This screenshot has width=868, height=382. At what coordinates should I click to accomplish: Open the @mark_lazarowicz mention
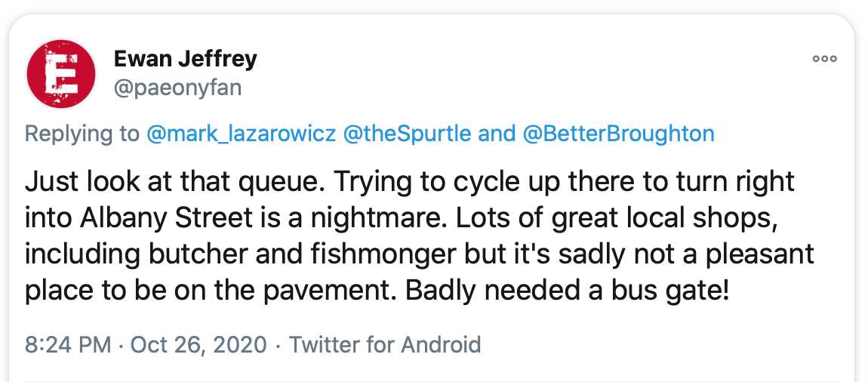pos(241,134)
